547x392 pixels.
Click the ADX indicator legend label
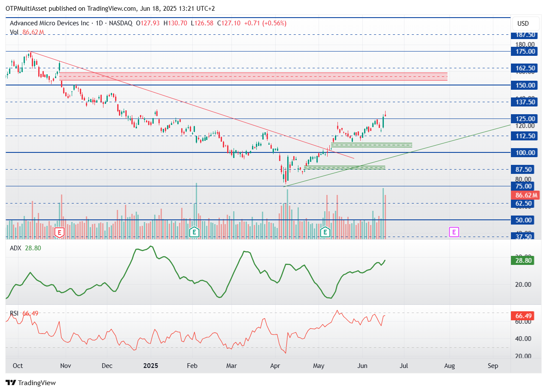point(15,248)
